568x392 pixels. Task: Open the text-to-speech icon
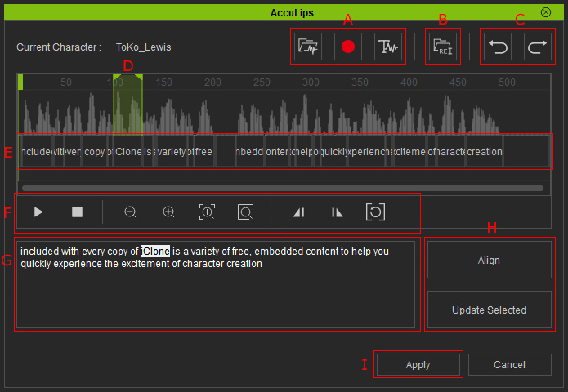387,47
